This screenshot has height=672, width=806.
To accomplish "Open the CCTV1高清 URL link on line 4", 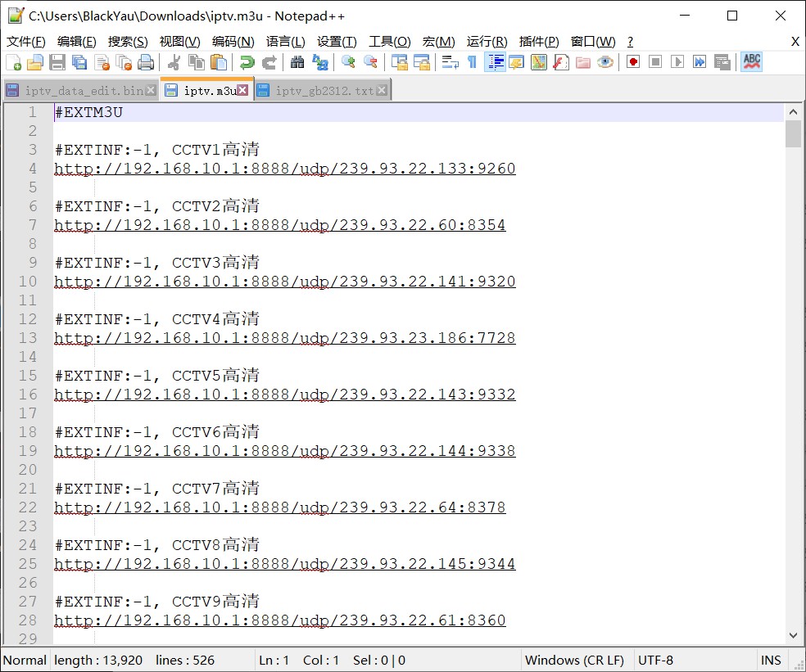I will (285, 169).
